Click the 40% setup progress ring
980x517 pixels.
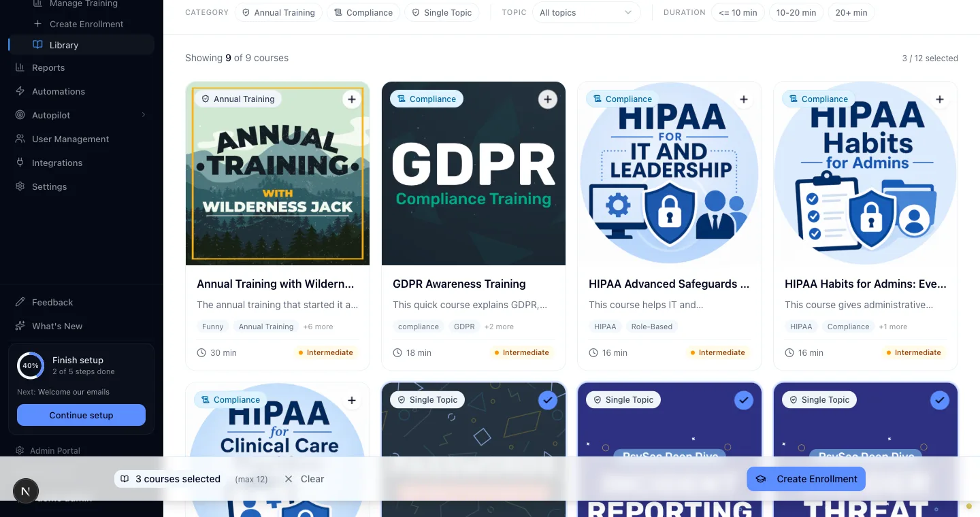[31, 365]
